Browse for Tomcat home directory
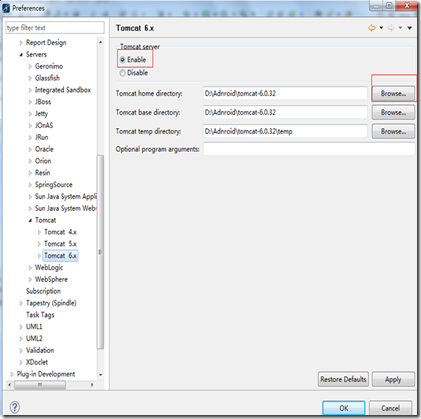The width and height of the screenshot is (421, 419). [393, 93]
